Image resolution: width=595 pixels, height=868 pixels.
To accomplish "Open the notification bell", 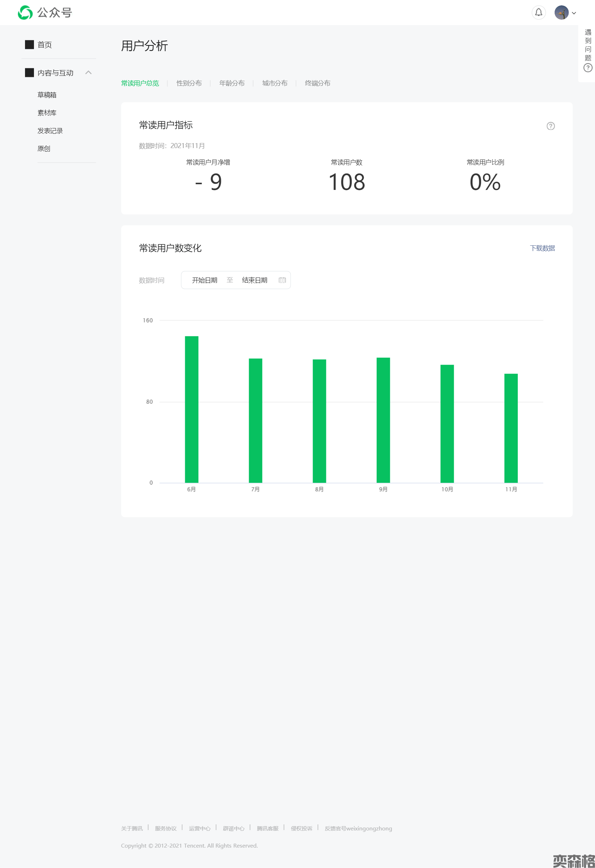I will (x=538, y=13).
